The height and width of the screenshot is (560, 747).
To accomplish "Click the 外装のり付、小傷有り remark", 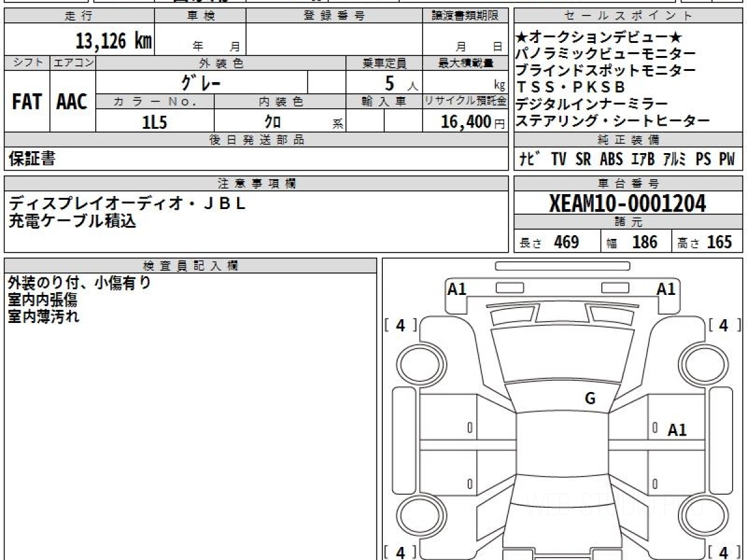I will pyautogui.click(x=79, y=283).
